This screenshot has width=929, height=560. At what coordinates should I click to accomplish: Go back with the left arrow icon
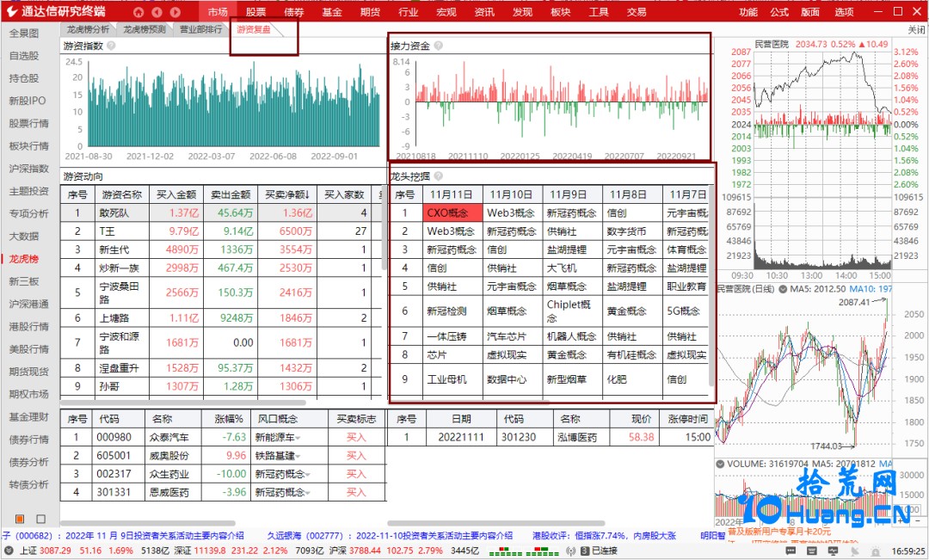click(157, 12)
